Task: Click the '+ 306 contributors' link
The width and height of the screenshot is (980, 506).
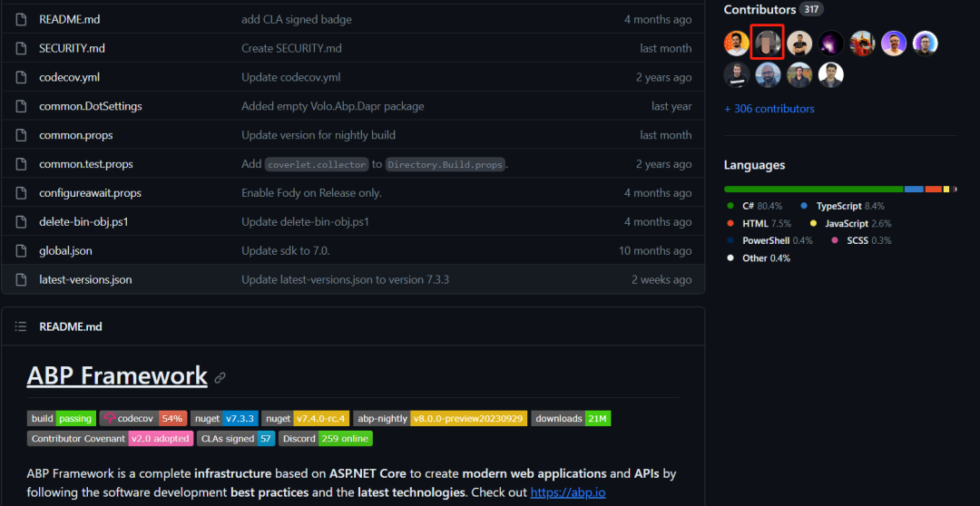Action: click(769, 109)
